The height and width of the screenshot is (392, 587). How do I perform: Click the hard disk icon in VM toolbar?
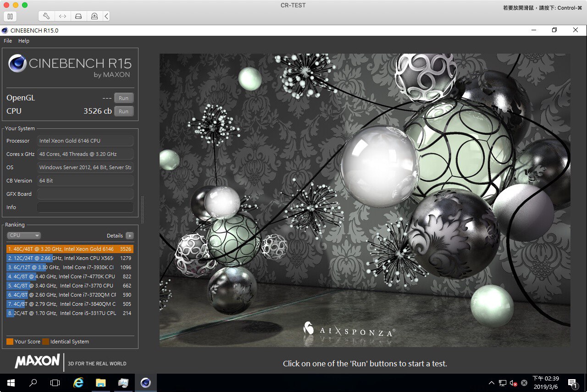(78, 16)
